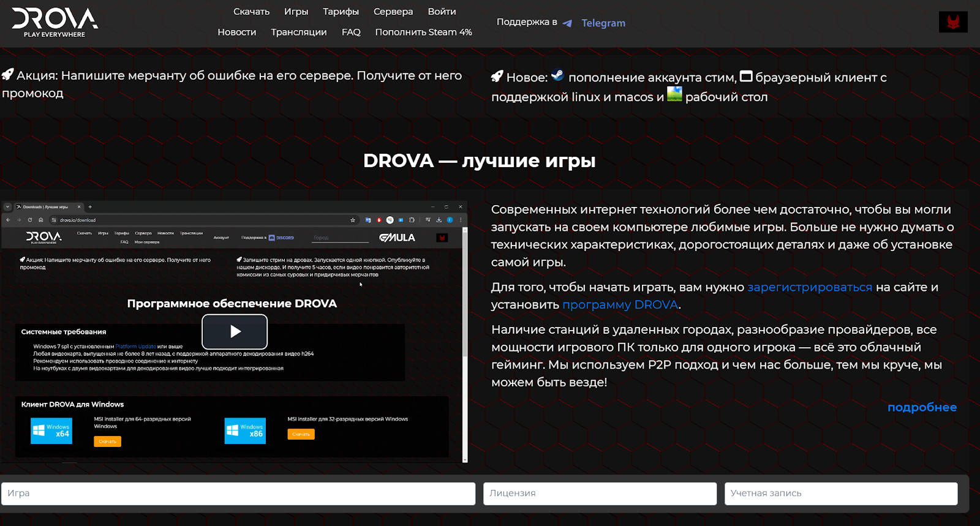Select Войти to log in
Viewport: 980px width, 526px height.
pyautogui.click(x=442, y=12)
